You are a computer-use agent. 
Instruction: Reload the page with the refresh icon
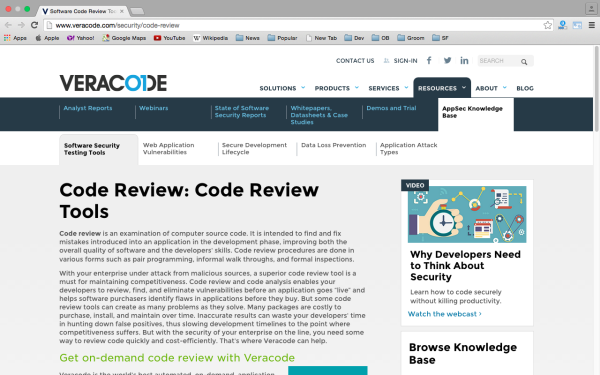coord(34,25)
